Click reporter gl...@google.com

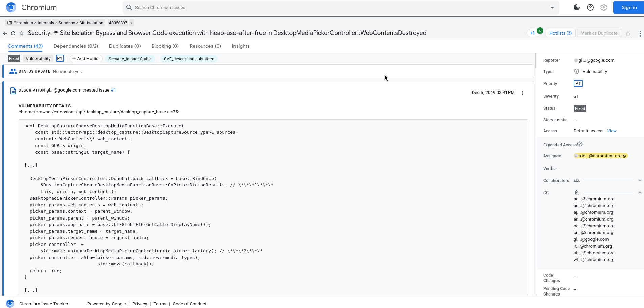(594, 60)
